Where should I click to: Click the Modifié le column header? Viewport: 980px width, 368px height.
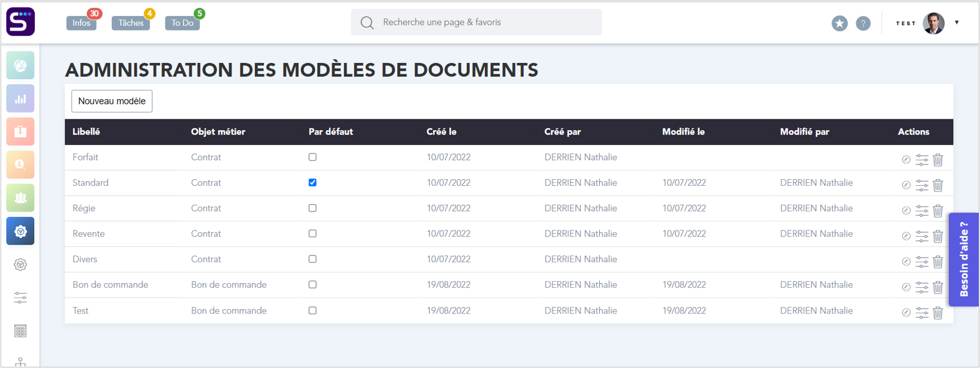tap(684, 132)
